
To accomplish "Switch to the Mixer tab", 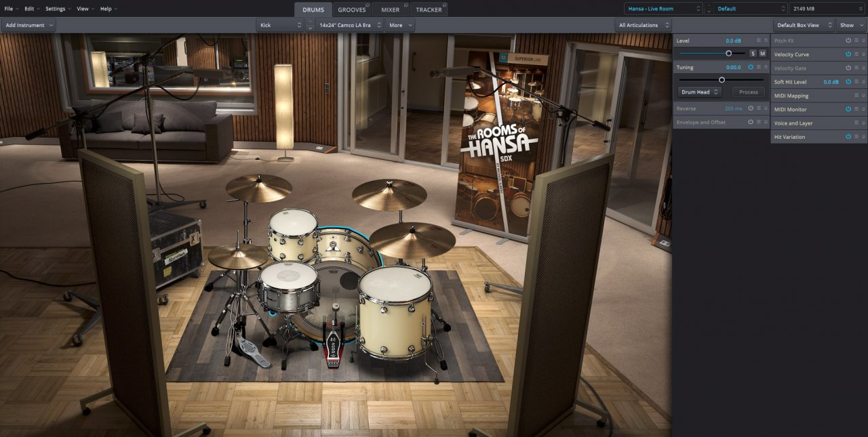I will click(391, 9).
